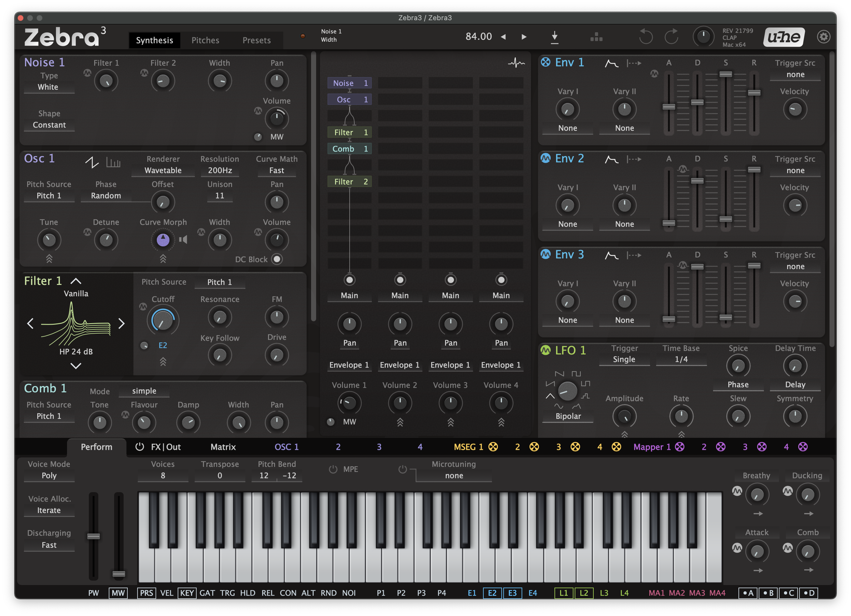
Task: Click the undo arrow icon
Action: (646, 37)
